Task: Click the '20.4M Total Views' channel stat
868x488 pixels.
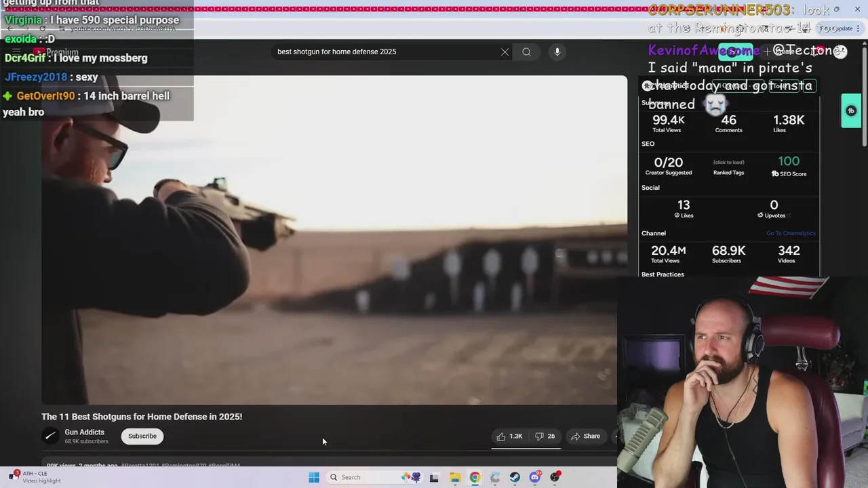Action: pyautogui.click(x=668, y=253)
